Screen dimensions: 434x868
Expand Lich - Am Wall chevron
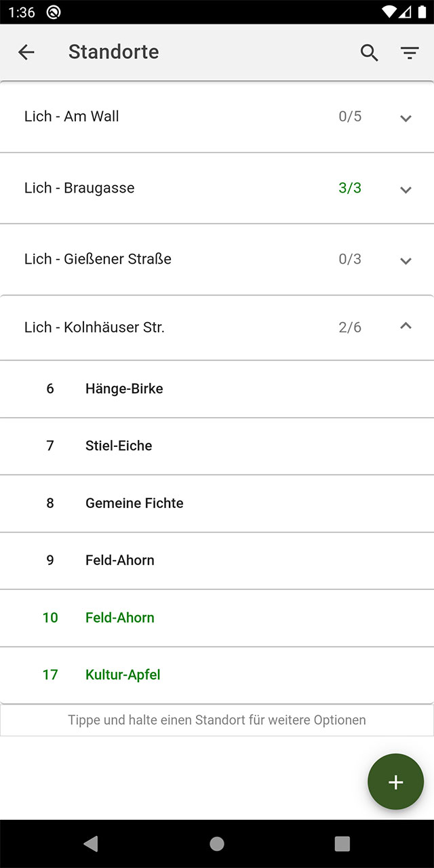point(406,118)
